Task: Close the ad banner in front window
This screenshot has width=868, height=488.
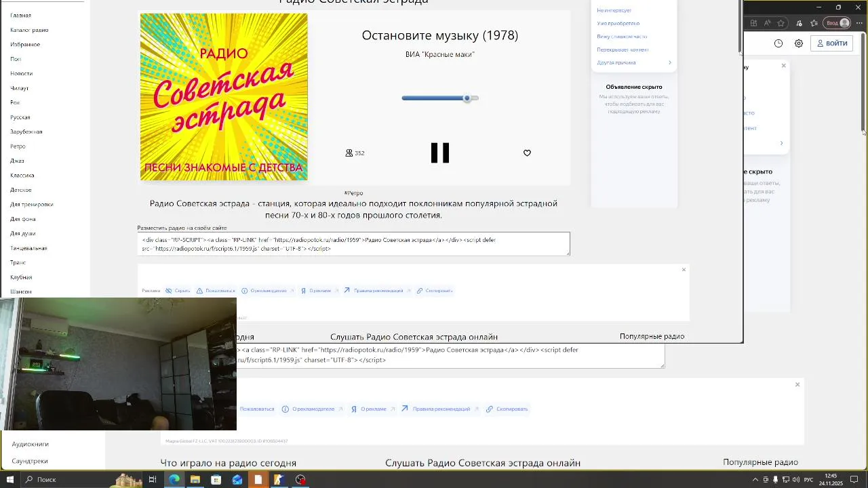Action: (684, 270)
